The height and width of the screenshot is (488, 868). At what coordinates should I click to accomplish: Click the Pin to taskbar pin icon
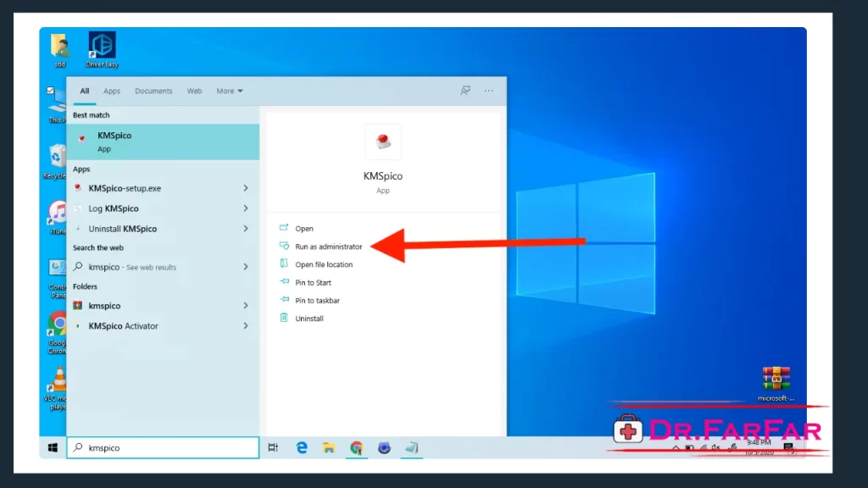coord(284,299)
